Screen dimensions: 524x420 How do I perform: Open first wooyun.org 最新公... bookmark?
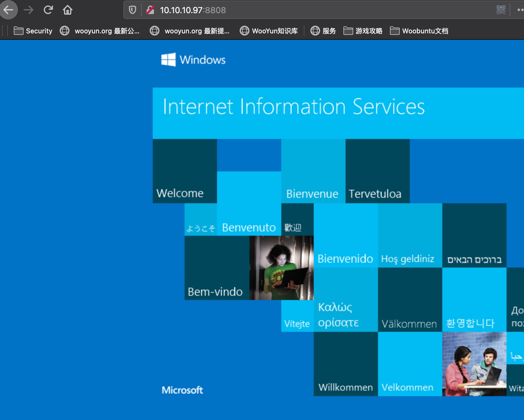pyautogui.click(x=100, y=31)
